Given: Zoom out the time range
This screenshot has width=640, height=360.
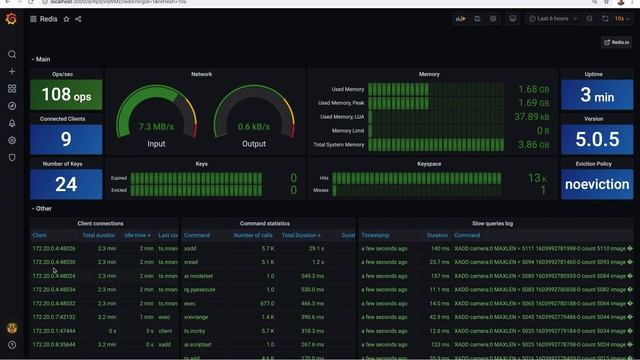Looking at the screenshot, I should click(x=589, y=19).
